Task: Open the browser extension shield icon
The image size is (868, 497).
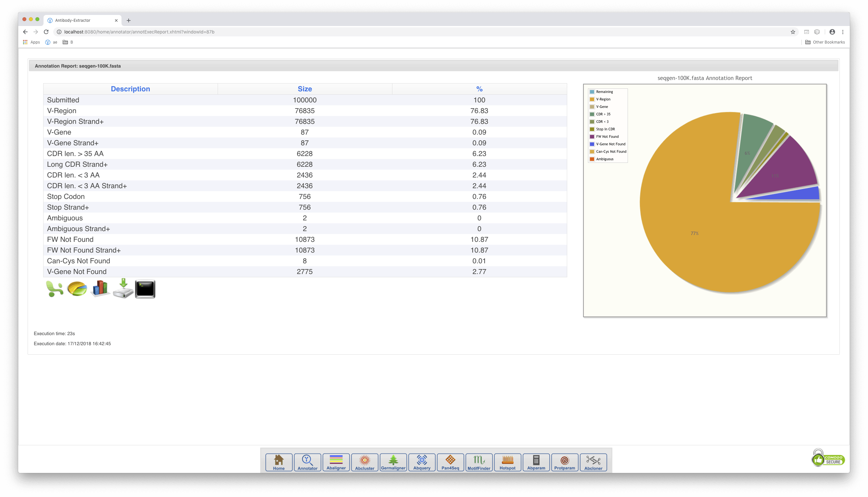Action: click(817, 32)
